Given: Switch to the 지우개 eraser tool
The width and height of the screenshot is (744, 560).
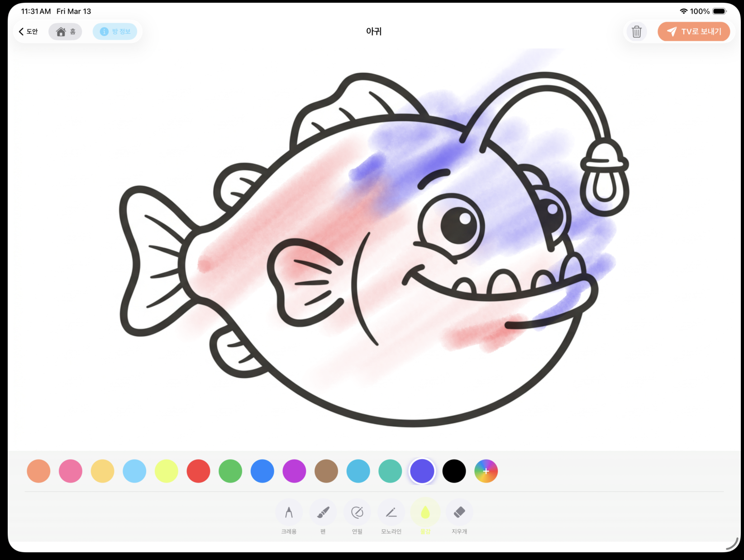Looking at the screenshot, I should coord(459,514).
